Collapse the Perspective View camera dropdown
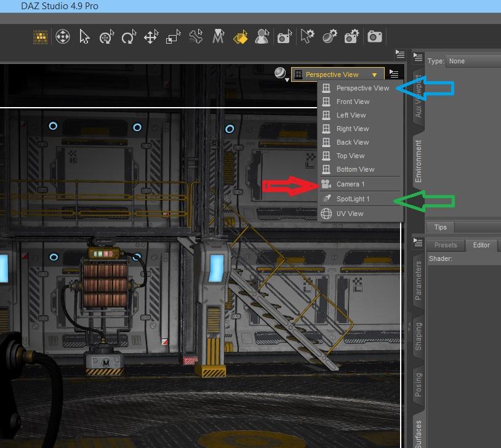The image size is (501, 448). tap(337, 74)
